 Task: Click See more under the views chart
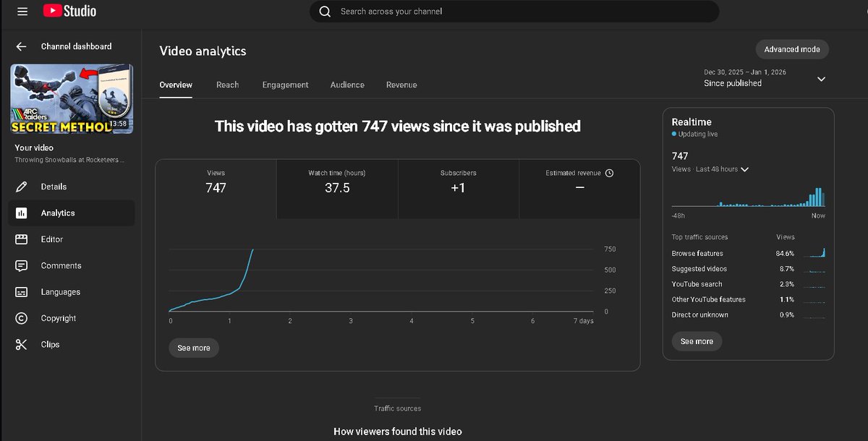pos(194,348)
